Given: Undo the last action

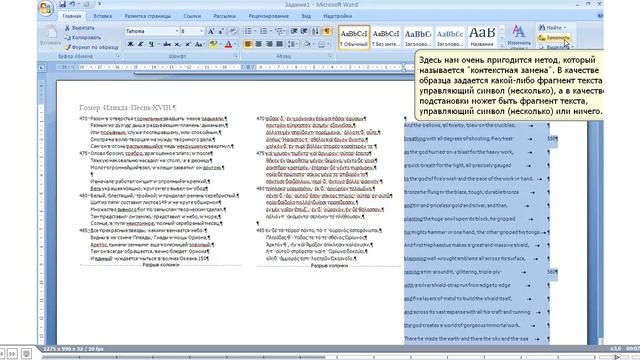Looking at the screenshot, I should pos(72,4).
